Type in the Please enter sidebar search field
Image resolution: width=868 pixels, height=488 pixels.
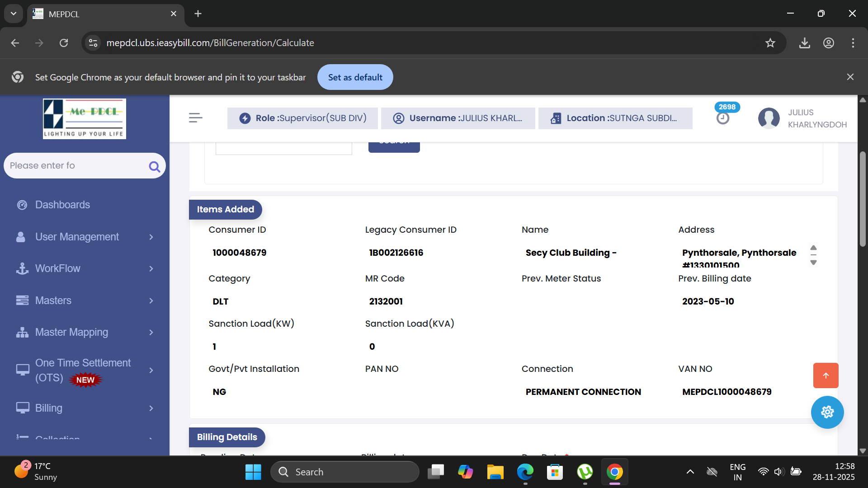pyautogui.click(x=75, y=166)
